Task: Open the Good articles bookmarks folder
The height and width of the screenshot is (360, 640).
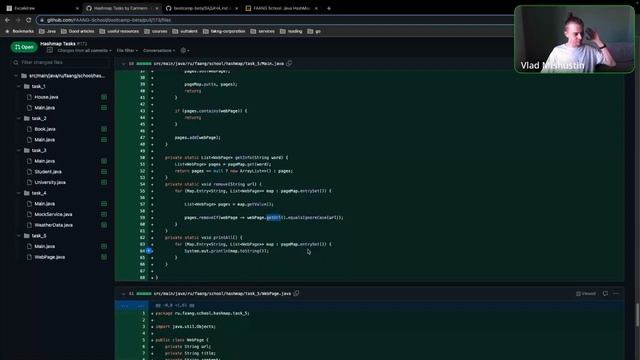Action: point(78,31)
